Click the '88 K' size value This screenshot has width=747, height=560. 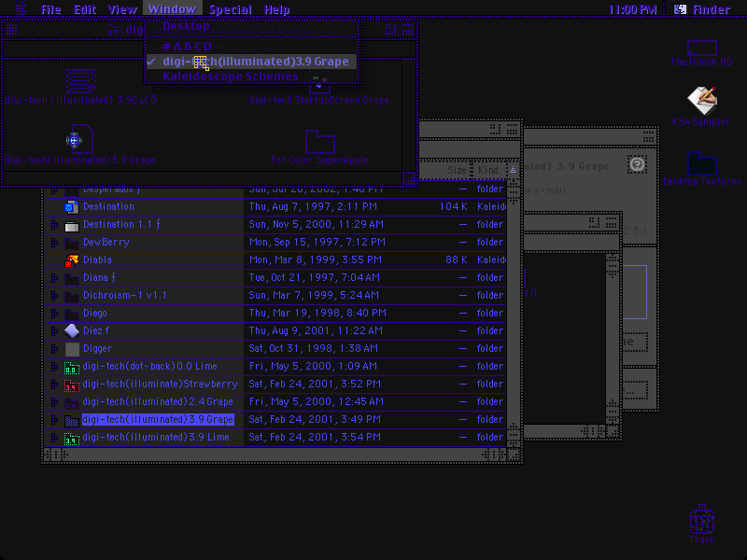[x=457, y=260]
